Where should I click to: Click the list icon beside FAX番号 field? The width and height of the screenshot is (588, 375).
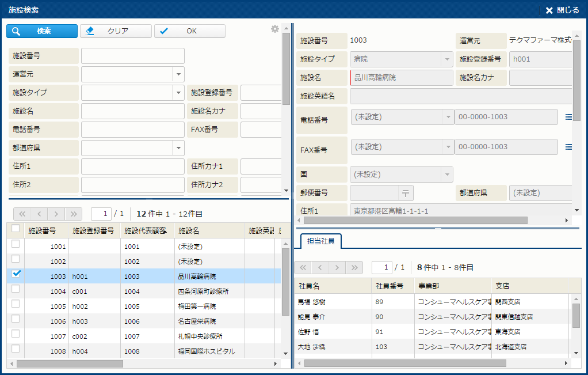[568, 147]
